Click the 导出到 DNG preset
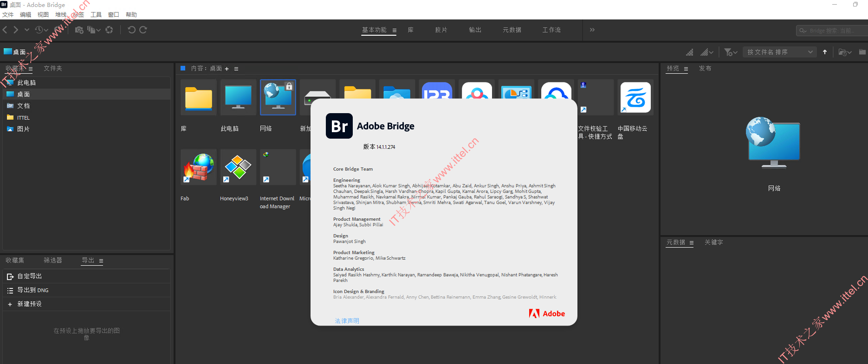Screen dimensions: 868x364 point(86,290)
